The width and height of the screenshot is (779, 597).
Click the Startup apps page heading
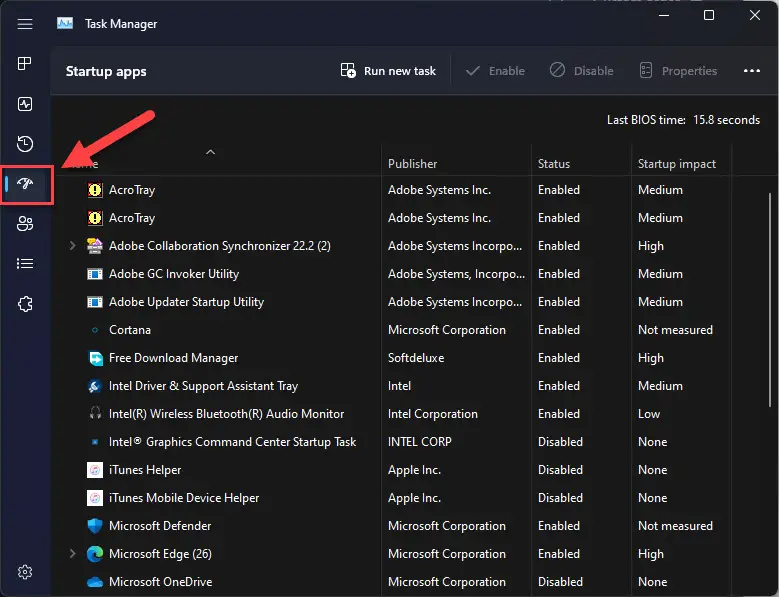click(x=106, y=72)
